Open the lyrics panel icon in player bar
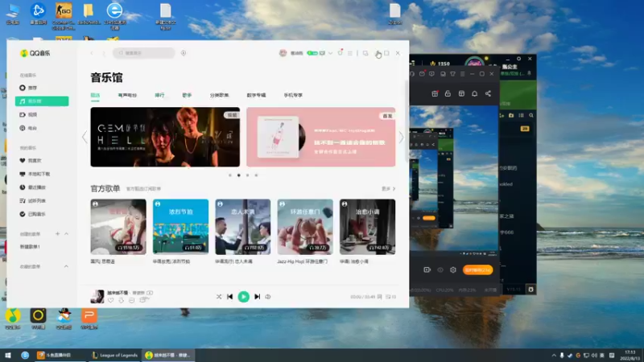Image resolution: width=644 pixels, height=362 pixels. (379, 297)
